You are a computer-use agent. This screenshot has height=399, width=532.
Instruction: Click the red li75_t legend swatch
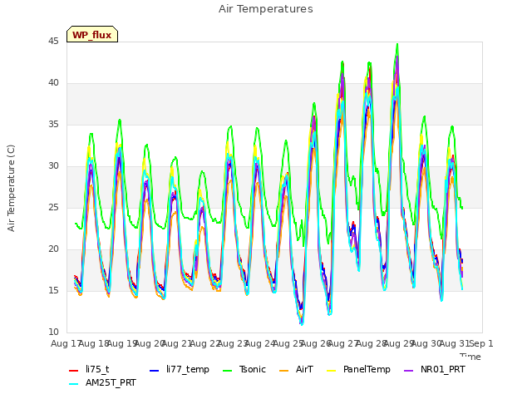[x=74, y=370]
